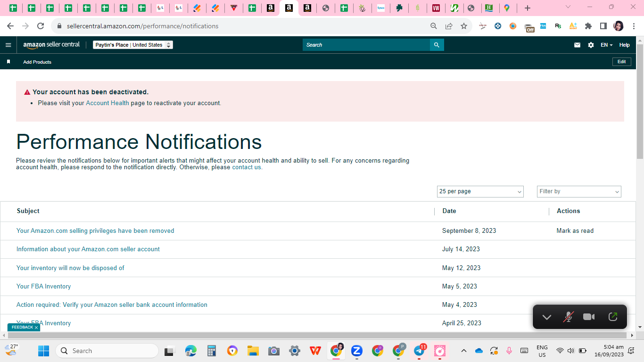644x362 pixels.
Task: Unmute the microphone in the meeting bar
Action: click(x=569, y=317)
